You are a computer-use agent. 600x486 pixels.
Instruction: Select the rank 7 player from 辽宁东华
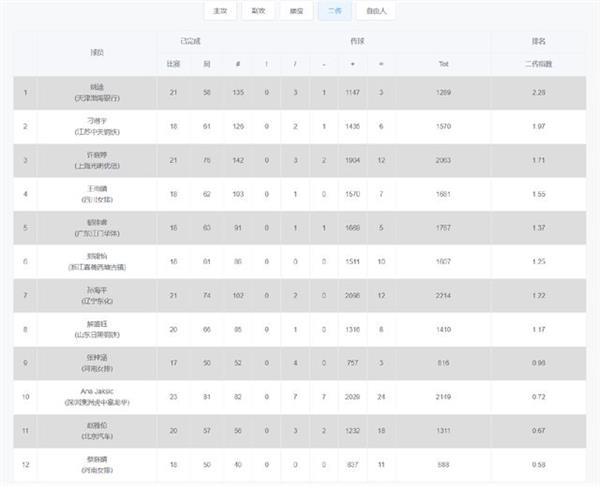[x=300, y=295]
